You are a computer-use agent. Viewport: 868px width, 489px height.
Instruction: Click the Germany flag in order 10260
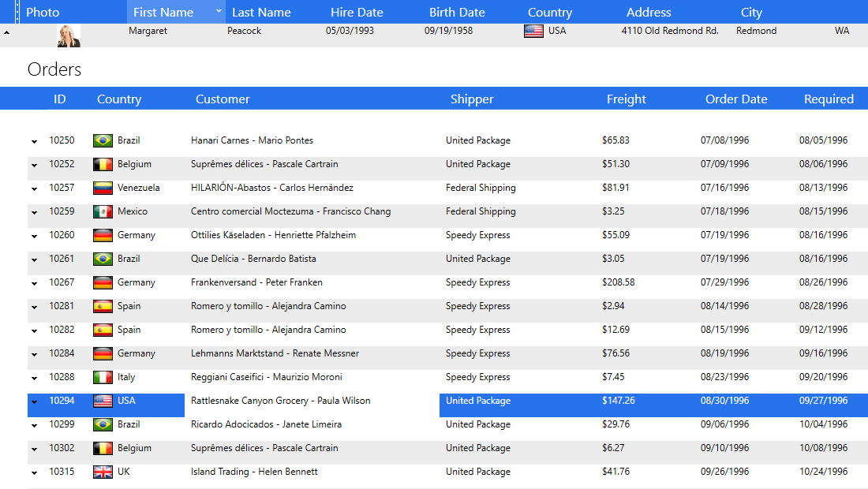coord(103,236)
